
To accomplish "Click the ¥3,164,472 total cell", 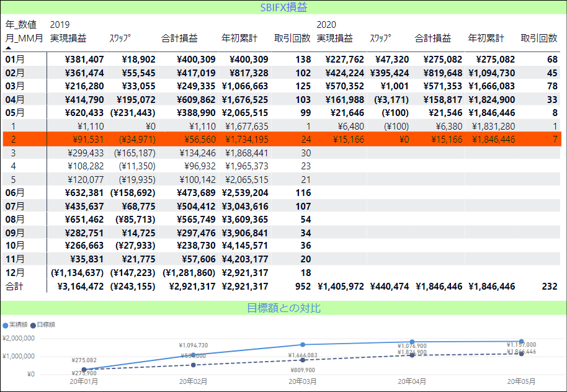I will (x=81, y=287).
